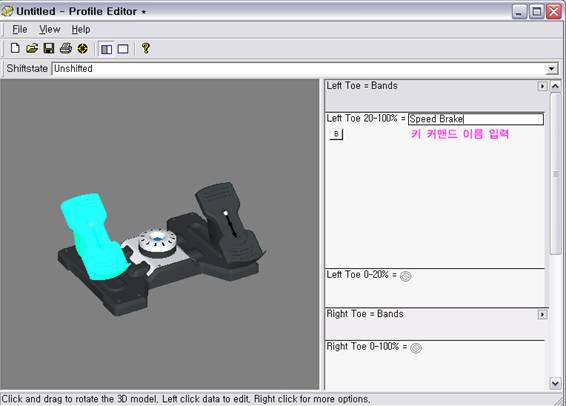Click the crosshair Profile target icon
The height and width of the screenshot is (406, 566).
tap(83, 48)
